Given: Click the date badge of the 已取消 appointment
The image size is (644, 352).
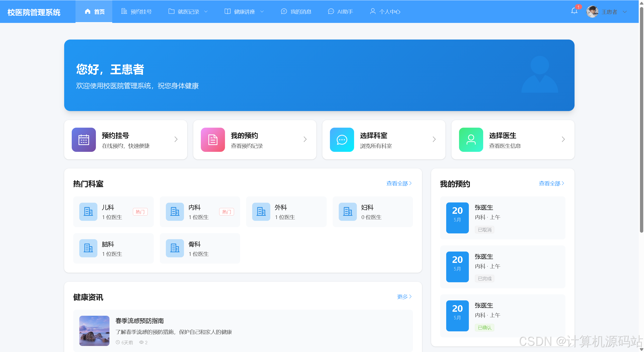Looking at the screenshot, I should coord(457,218).
